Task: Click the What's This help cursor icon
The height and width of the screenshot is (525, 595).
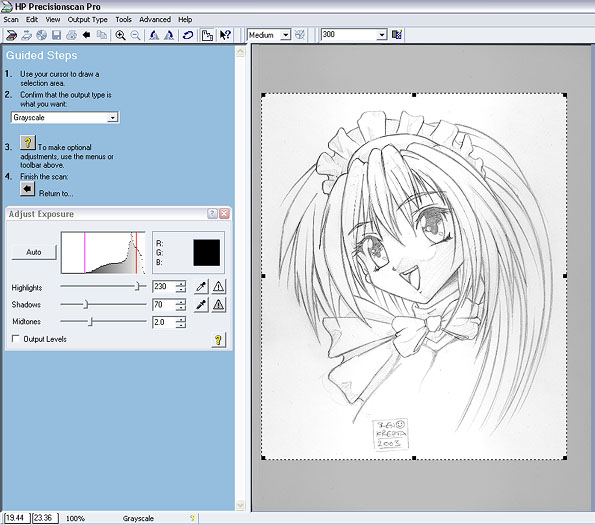Action: pyautogui.click(x=225, y=35)
